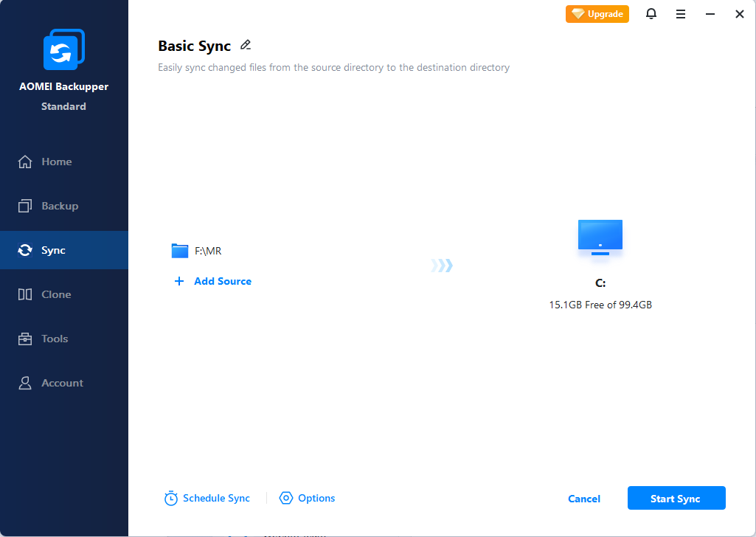The height and width of the screenshot is (537, 756).
Task: Close the AOMEI Backupper window
Action: click(739, 14)
